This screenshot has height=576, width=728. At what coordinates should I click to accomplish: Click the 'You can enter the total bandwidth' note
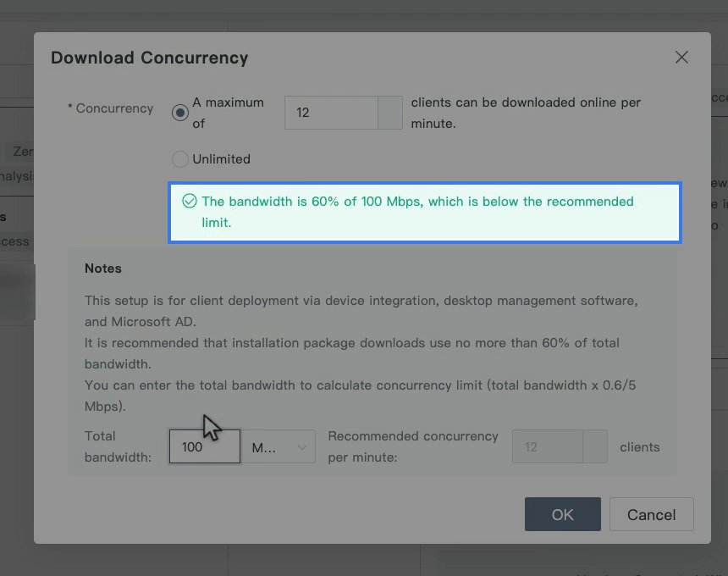pyautogui.click(x=361, y=396)
